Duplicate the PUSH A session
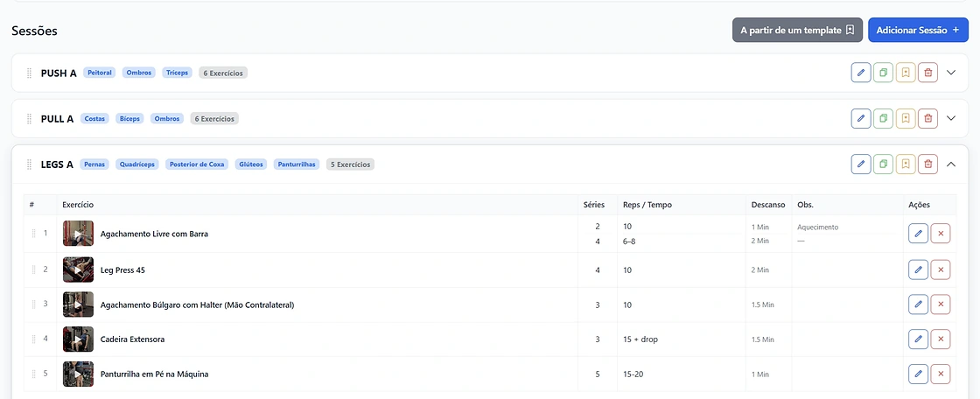Image resolution: width=980 pixels, height=399 pixels. (883, 73)
